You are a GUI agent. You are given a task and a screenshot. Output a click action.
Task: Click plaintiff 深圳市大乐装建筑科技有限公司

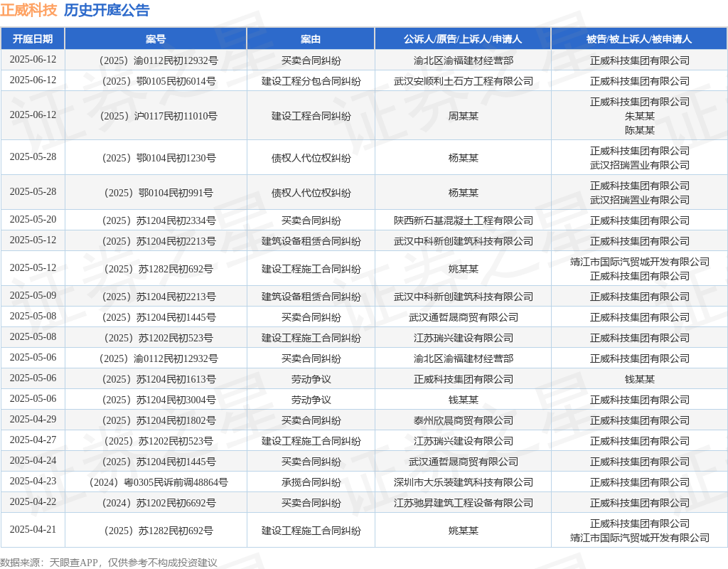point(464,483)
